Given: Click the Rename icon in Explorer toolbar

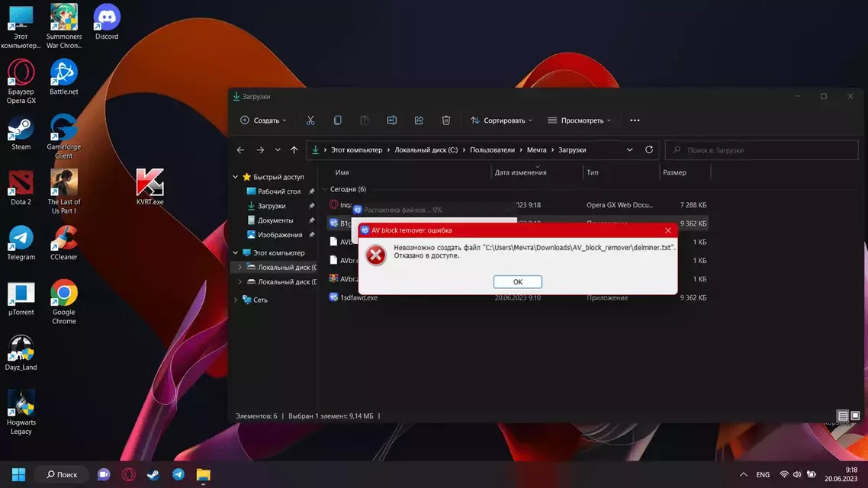Looking at the screenshot, I should click(392, 120).
